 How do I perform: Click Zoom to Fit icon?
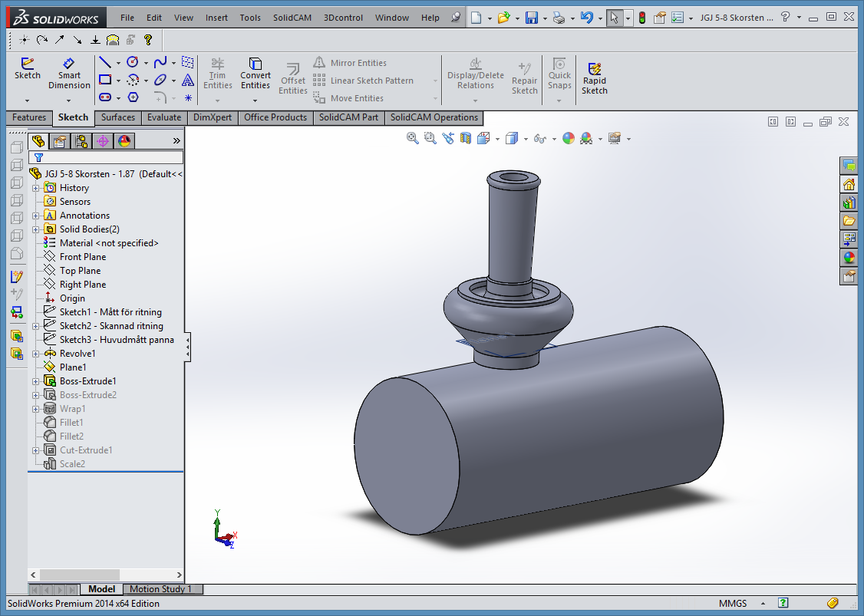coord(412,138)
